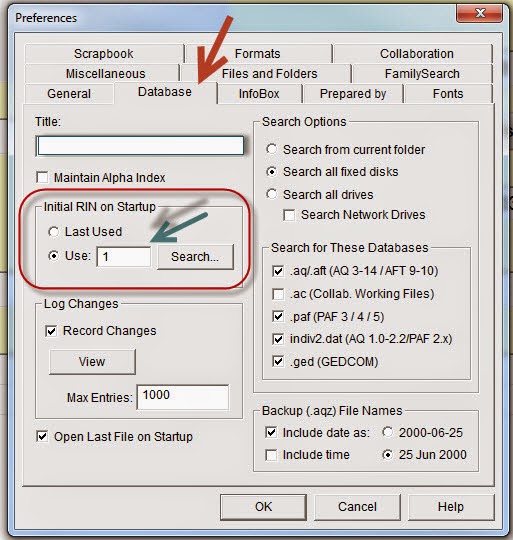Uncheck Include date as checkbox
Screen dimensions: 513x540
[x=271, y=433]
